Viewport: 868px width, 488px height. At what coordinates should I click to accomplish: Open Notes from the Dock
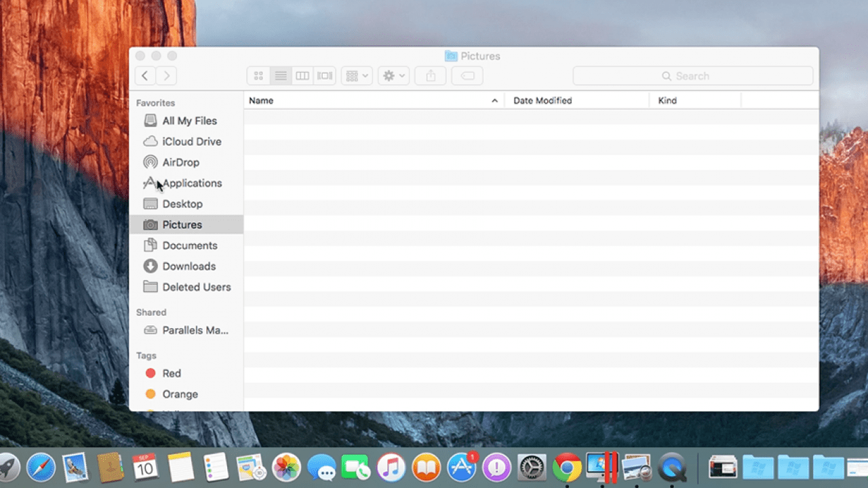(x=181, y=467)
